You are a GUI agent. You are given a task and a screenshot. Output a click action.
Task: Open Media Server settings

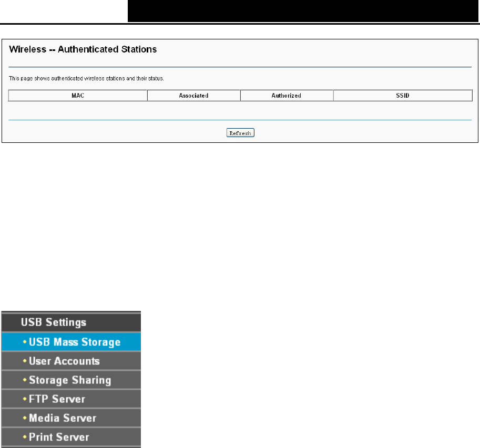tap(71, 418)
